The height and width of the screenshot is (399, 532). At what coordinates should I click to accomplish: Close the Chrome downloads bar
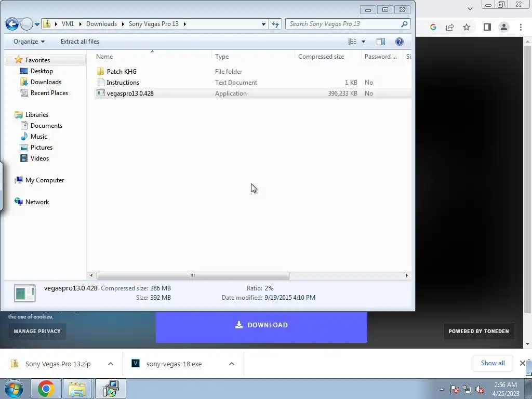(x=523, y=363)
